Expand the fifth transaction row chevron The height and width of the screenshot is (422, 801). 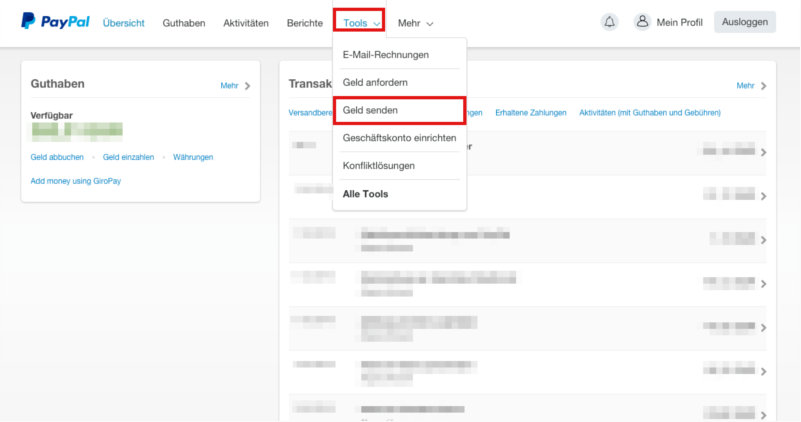click(x=763, y=327)
